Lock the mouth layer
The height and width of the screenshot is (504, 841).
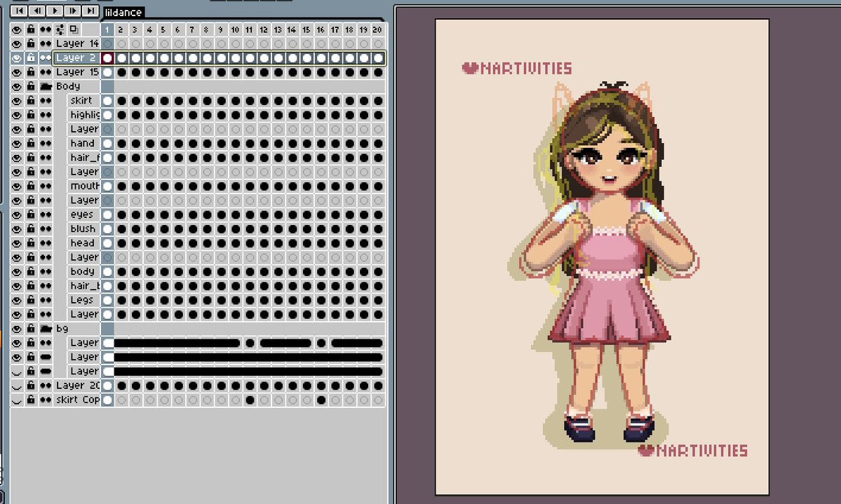click(31, 186)
